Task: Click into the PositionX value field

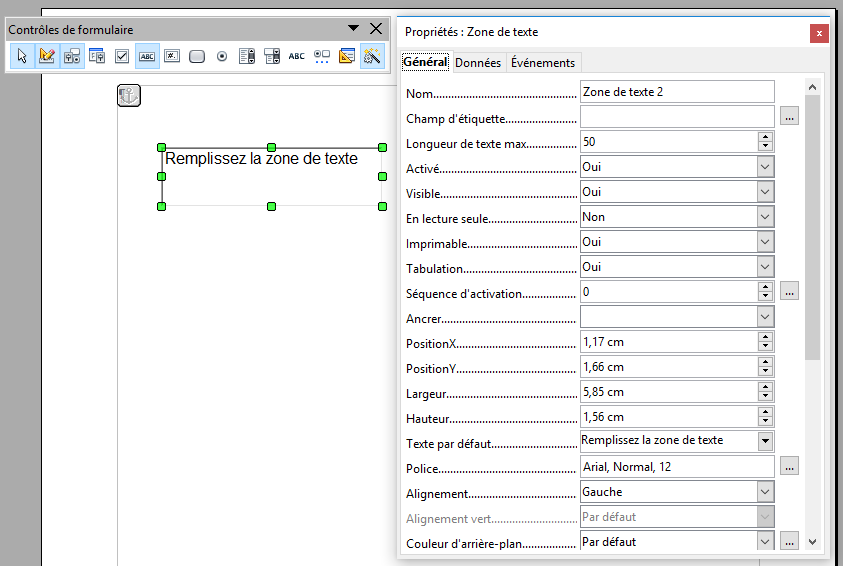Action: pos(669,342)
